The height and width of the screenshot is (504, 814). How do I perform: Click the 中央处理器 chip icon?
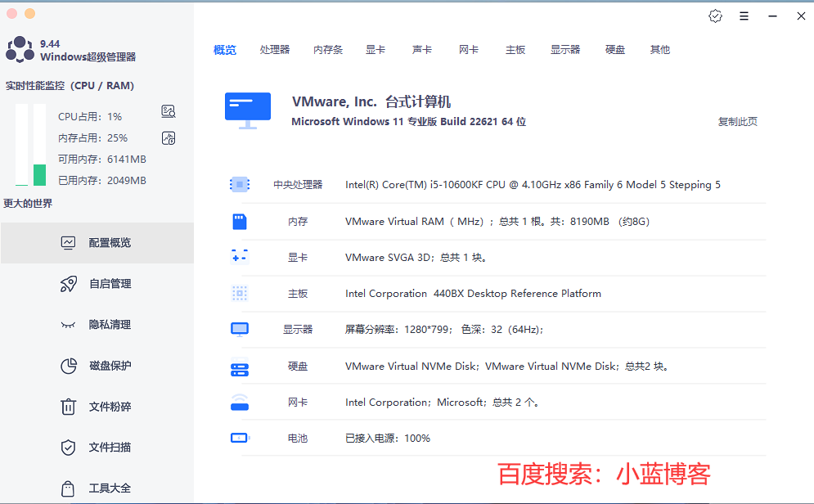(x=240, y=184)
